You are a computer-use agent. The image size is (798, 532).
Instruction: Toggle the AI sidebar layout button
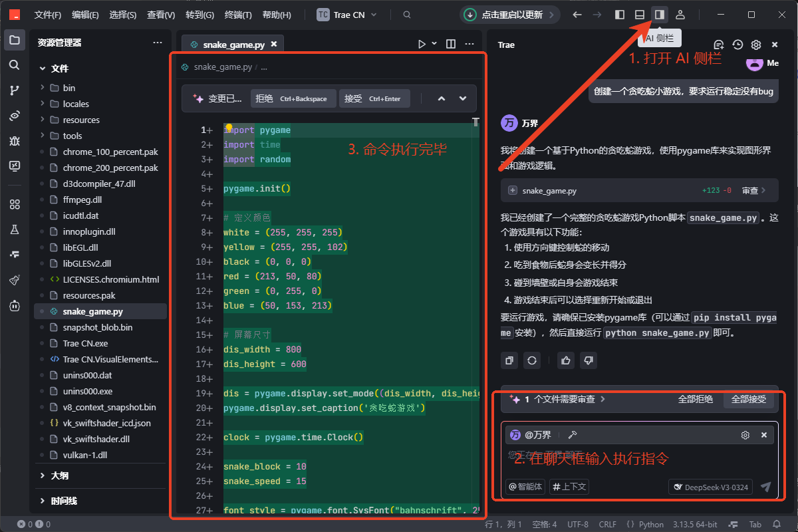pyautogui.click(x=660, y=15)
